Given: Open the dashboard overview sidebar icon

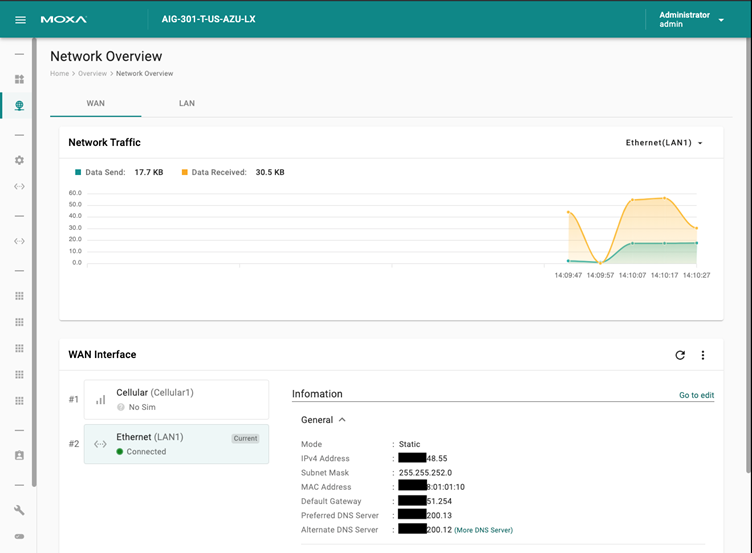Looking at the screenshot, I should [19, 79].
